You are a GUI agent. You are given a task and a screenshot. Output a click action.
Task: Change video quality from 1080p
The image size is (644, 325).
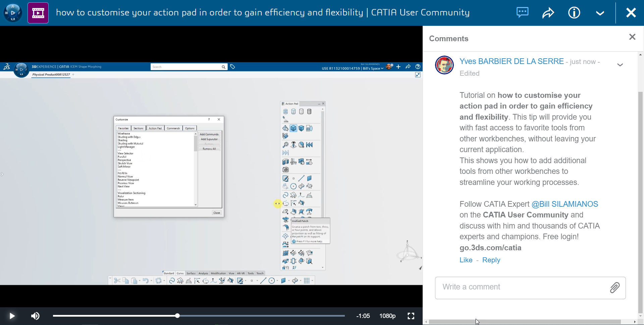point(387,316)
